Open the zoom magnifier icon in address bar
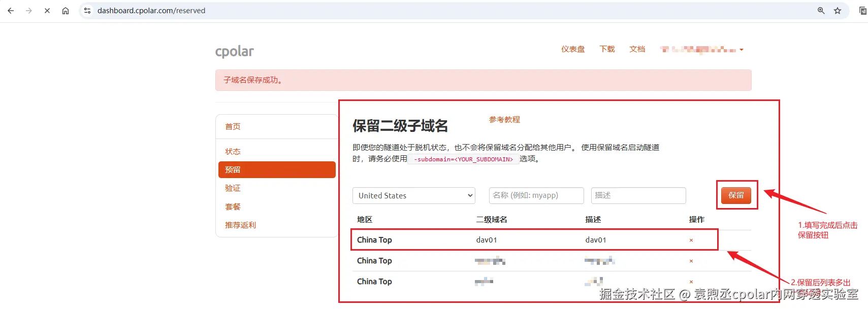The width and height of the screenshot is (868, 311). pos(821,11)
